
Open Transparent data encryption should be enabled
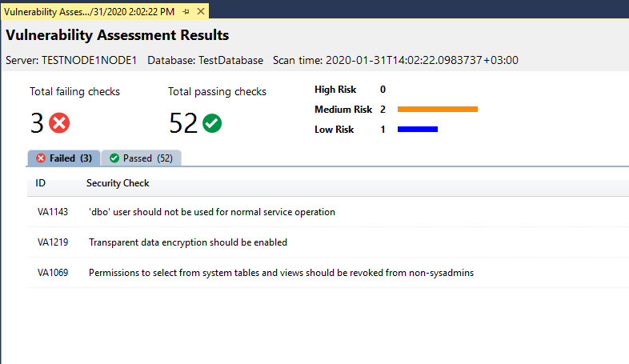coord(188,242)
